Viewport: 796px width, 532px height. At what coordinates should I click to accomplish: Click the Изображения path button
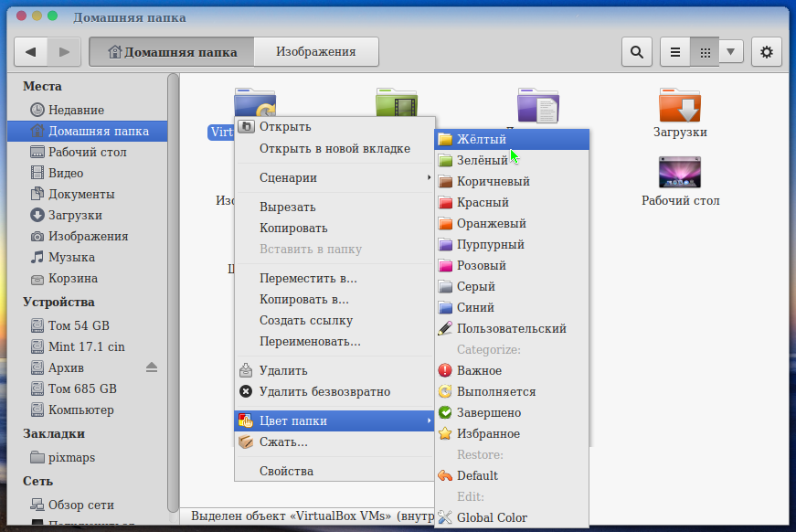coord(316,52)
